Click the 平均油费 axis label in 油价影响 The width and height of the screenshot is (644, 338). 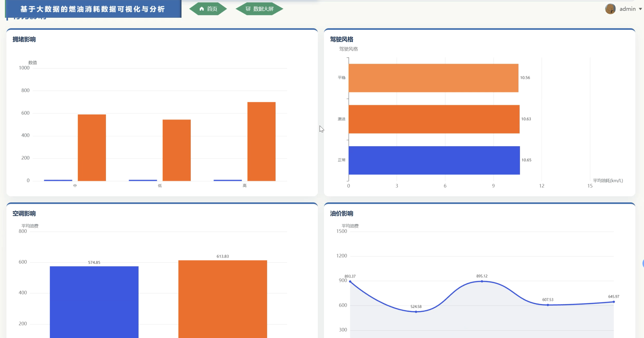[x=350, y=226]
